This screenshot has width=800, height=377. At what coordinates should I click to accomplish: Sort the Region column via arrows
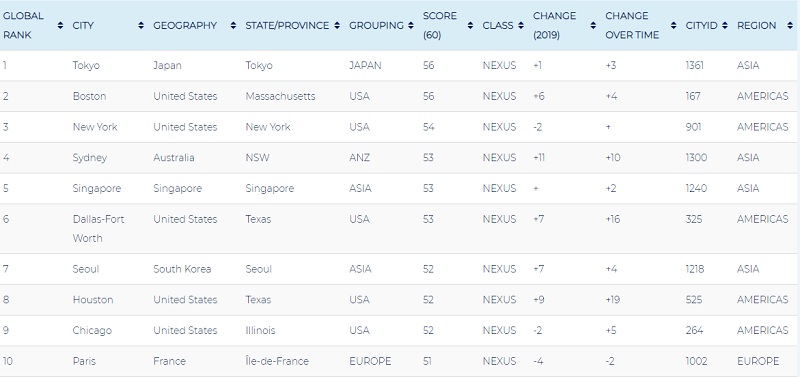789,26
